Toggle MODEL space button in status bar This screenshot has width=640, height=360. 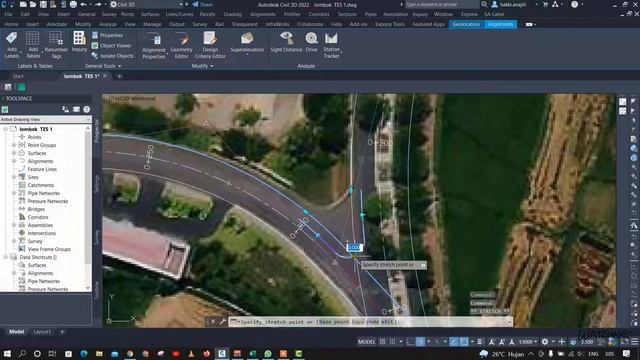point(367,342)
